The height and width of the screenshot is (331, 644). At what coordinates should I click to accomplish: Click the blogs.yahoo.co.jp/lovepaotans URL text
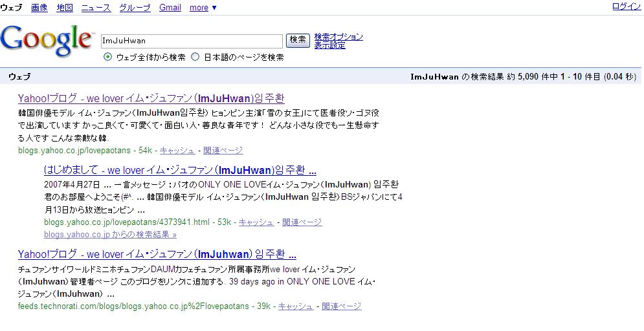pyautogui.click(x=74, y=151)
